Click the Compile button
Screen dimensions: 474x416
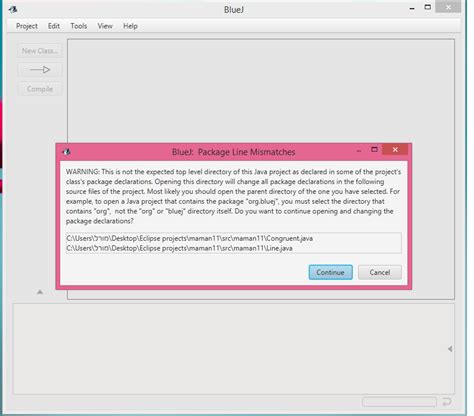40,89
